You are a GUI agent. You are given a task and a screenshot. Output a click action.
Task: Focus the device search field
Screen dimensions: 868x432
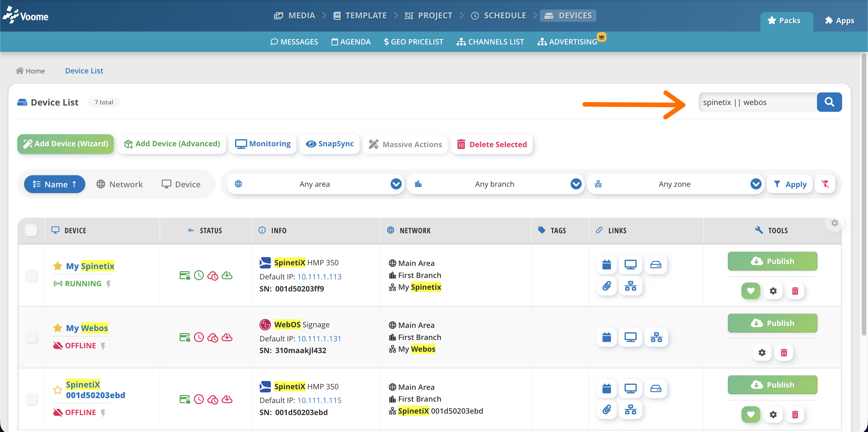(x=757, y=102)
